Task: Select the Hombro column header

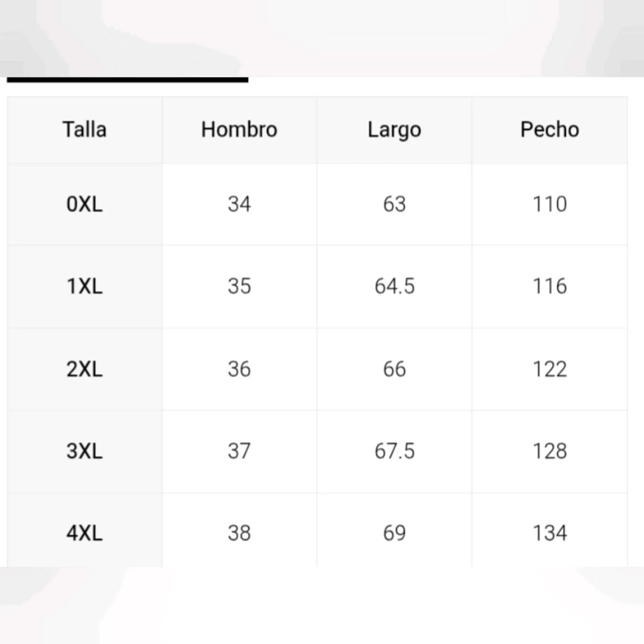Action: 239,130
